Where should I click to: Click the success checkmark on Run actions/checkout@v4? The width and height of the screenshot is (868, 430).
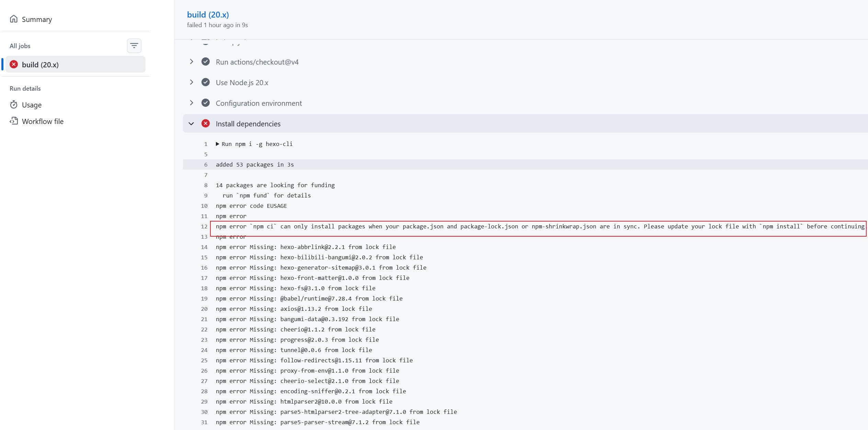(x=206, y=62)
